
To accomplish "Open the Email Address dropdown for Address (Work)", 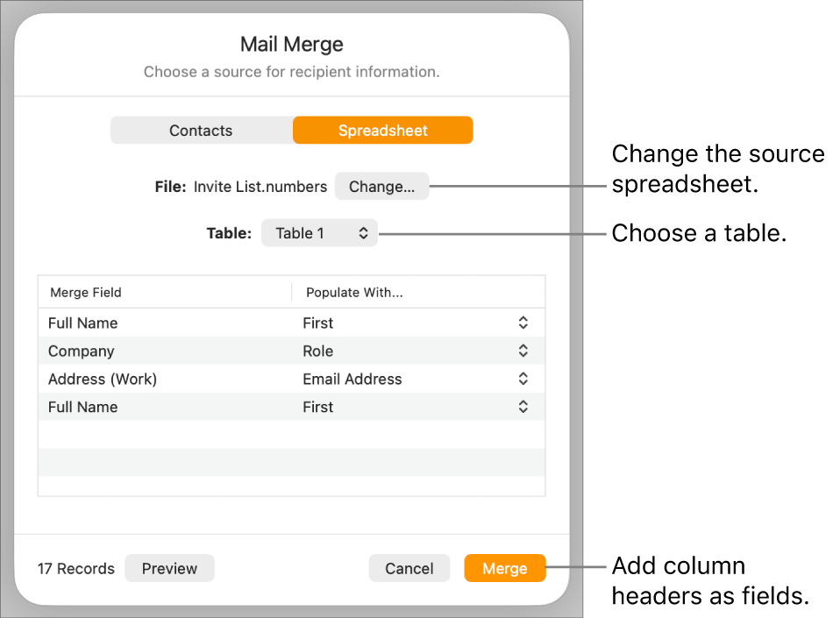I will tap(522, 379).
